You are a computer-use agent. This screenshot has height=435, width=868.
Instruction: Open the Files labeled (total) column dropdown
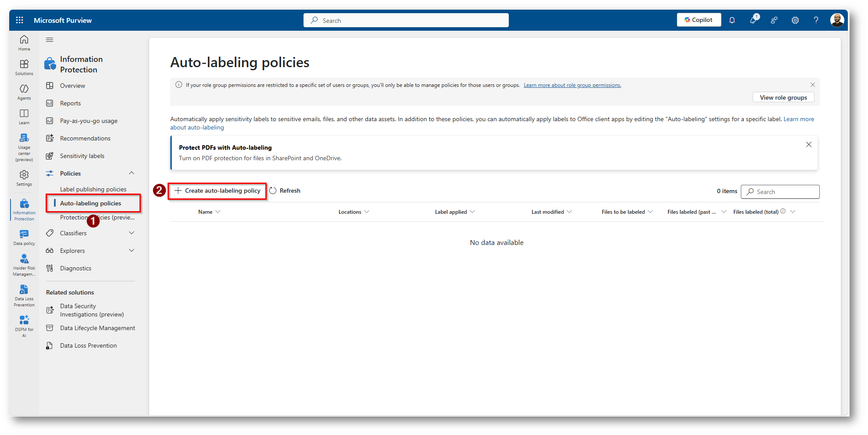point(793,212)
